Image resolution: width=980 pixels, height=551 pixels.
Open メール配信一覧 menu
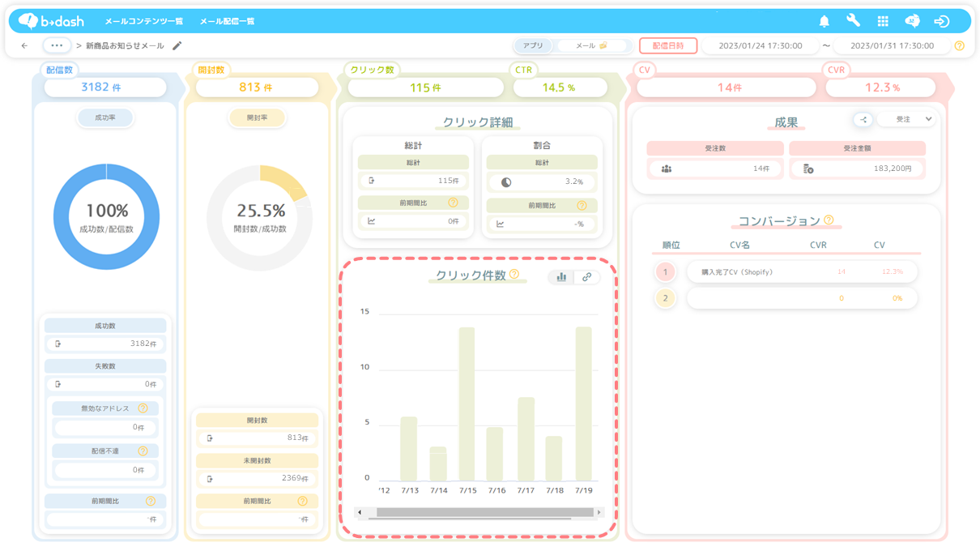[227, 21]
